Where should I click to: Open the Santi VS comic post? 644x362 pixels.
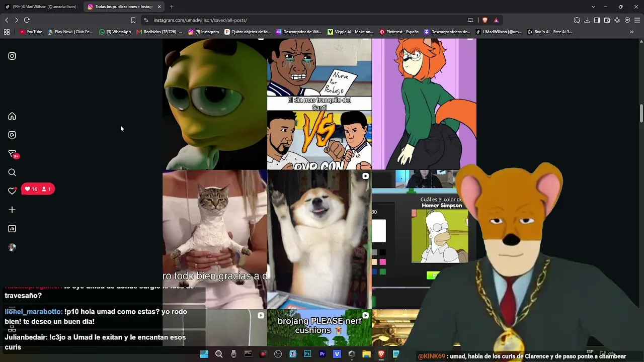pos(319,104)
